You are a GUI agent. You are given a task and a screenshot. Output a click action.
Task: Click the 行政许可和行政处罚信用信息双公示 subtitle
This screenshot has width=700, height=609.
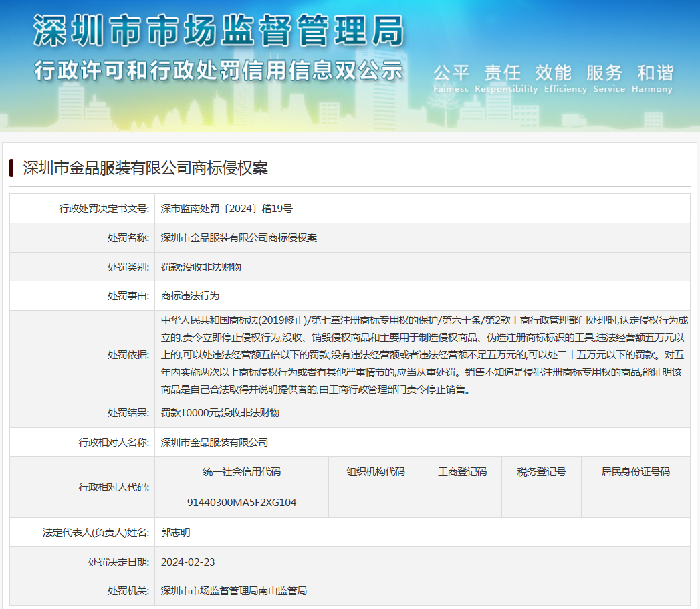(x=219, y=71)
